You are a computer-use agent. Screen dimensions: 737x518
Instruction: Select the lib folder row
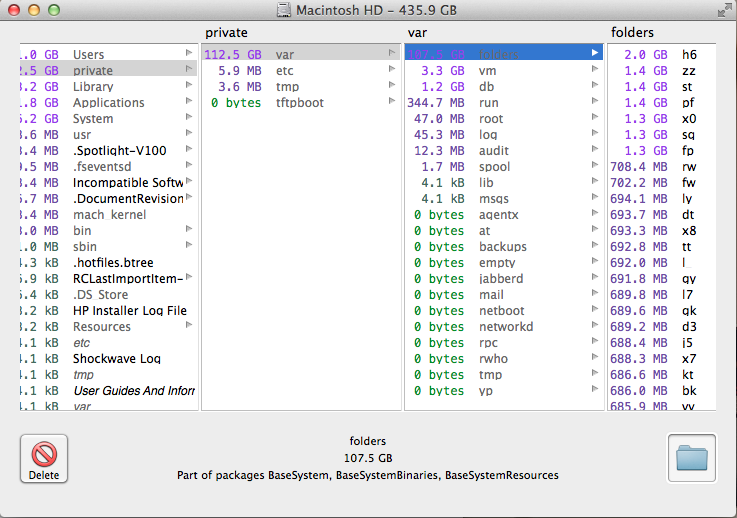[x=504, y=182]
